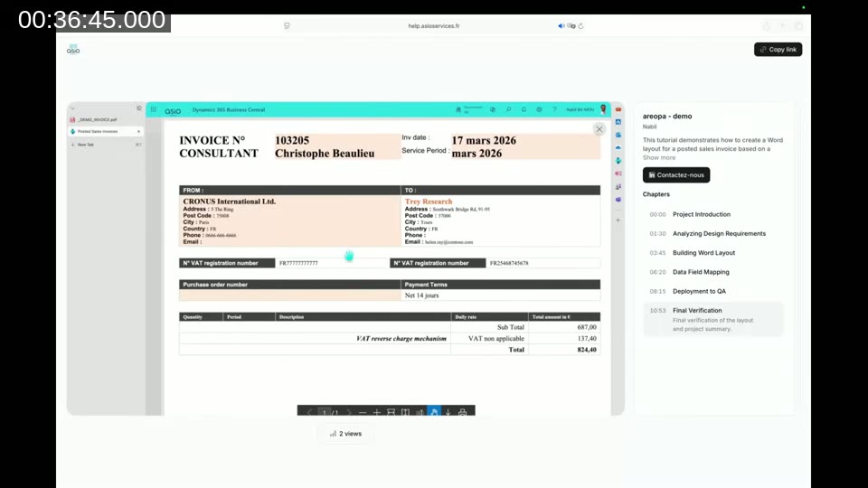Select total amount 824,40
This screenshot has height=488, width=868.
pyautogui.click(x=587, y=350)
